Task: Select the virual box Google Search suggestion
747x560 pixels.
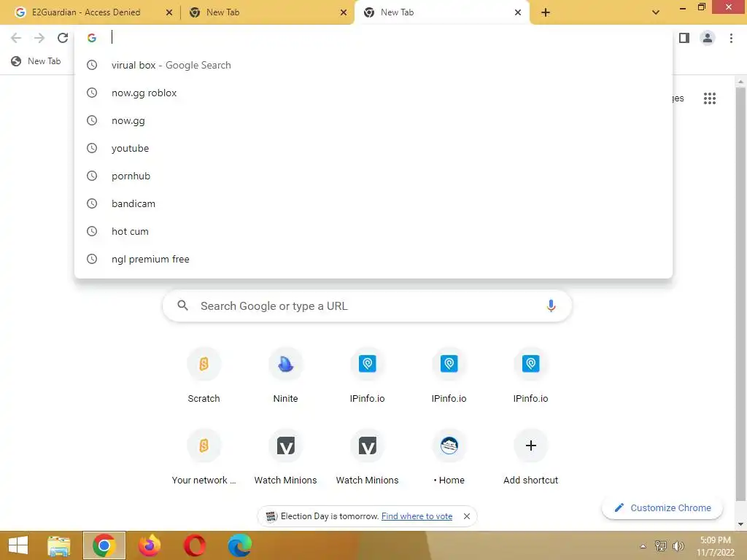Action: click(x=373, y=65)
